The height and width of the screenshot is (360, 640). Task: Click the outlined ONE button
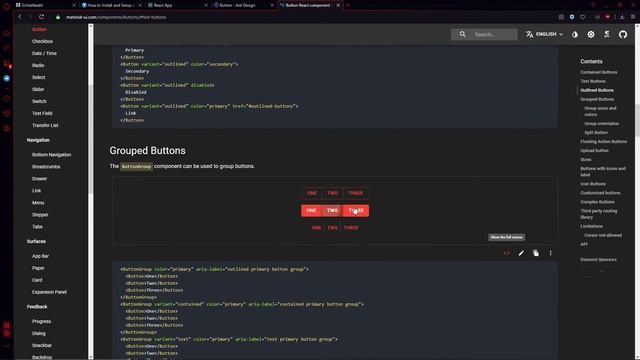pyautogui.click(x=312, y=193)
